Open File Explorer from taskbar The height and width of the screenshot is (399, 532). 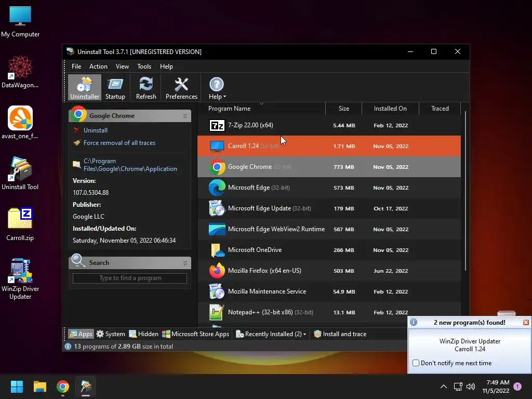pos(39,387)
